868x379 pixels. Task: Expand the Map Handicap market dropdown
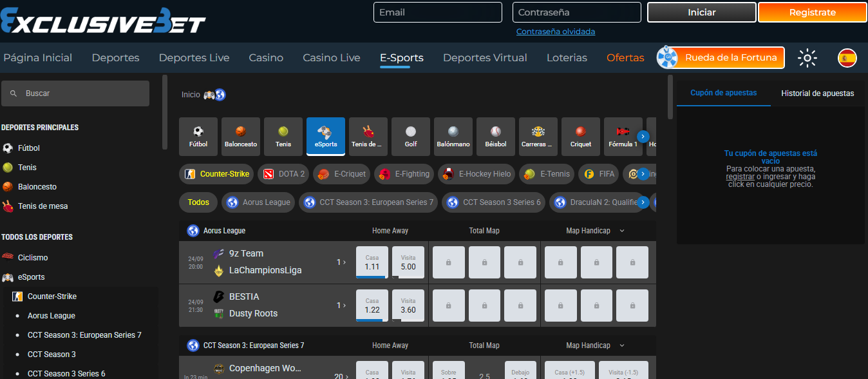(x=622, y=231)
